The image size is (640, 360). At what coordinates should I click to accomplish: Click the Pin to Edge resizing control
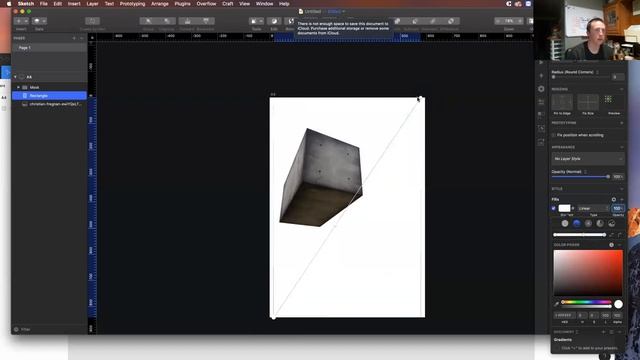[x=562, y=102]
